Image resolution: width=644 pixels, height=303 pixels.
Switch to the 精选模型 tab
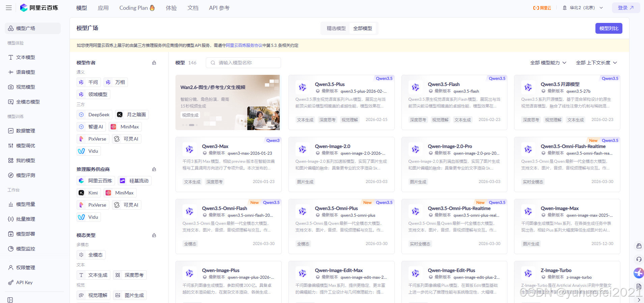336,28
